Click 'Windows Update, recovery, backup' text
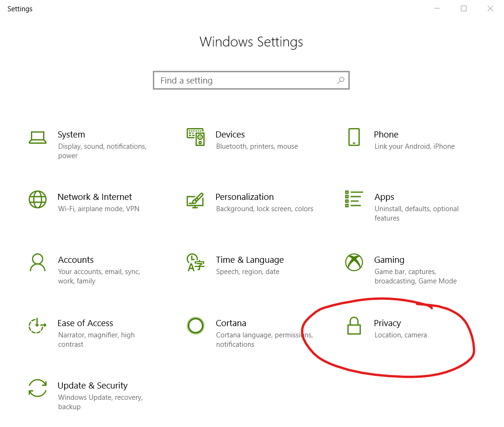Screen dimensions: 504x427 [x=100, y=402]
